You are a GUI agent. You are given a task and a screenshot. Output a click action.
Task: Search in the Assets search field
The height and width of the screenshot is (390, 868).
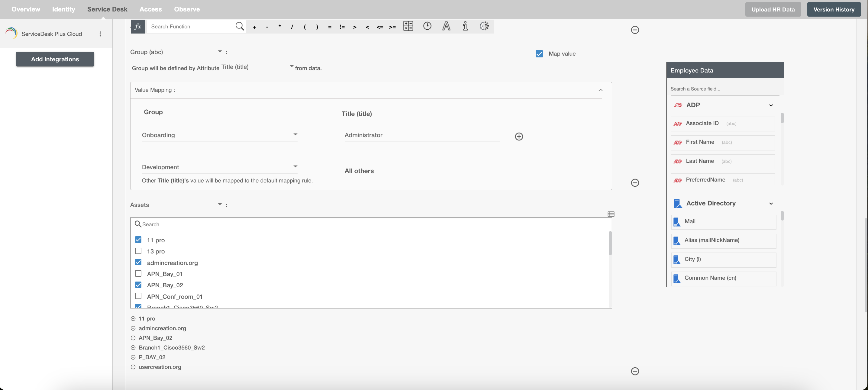click(x=371, y=224)
